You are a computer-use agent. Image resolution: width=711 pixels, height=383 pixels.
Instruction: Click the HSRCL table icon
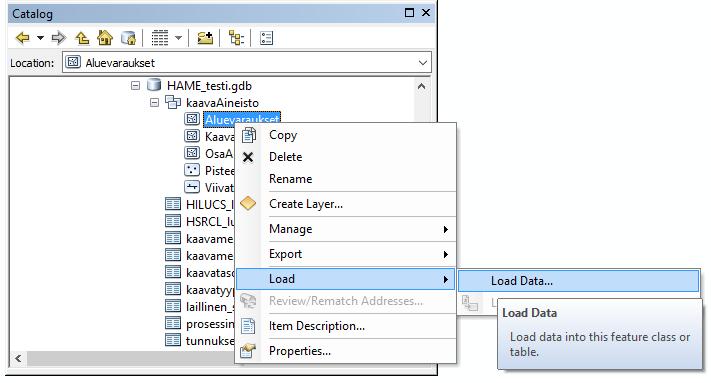pos(173,221)
